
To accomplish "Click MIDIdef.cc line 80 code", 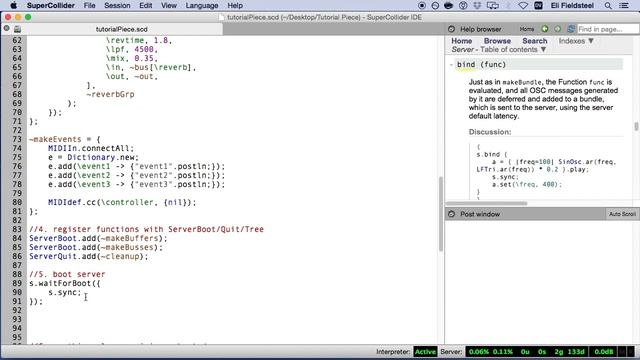I will [x=122, y=202].
